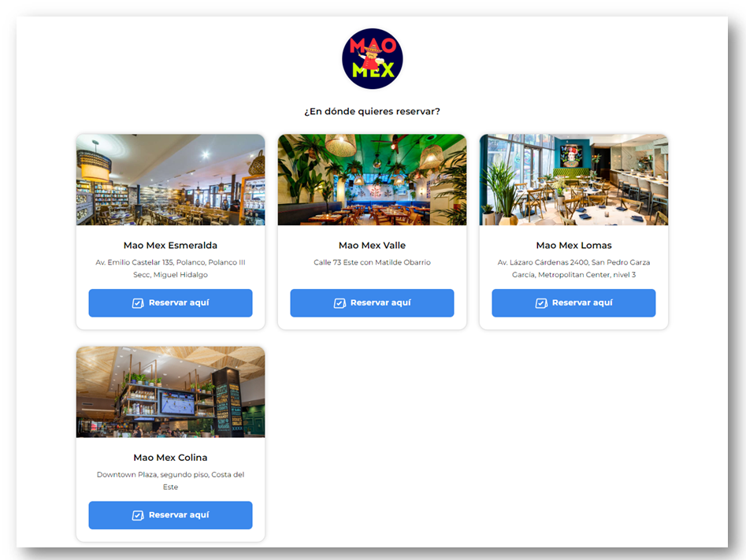Click the Av. Emilio Castelar 135 address
The image size is (746, 560).
coord(170,269)
